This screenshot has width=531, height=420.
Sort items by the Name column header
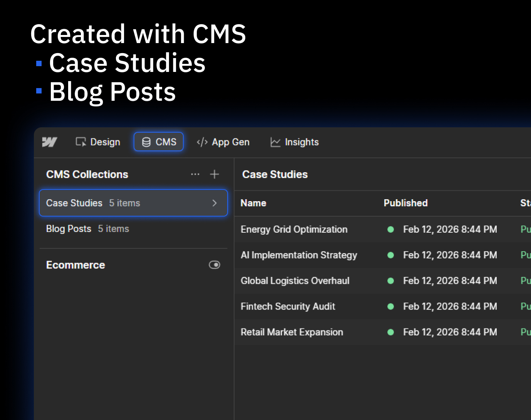pos(253,203)
